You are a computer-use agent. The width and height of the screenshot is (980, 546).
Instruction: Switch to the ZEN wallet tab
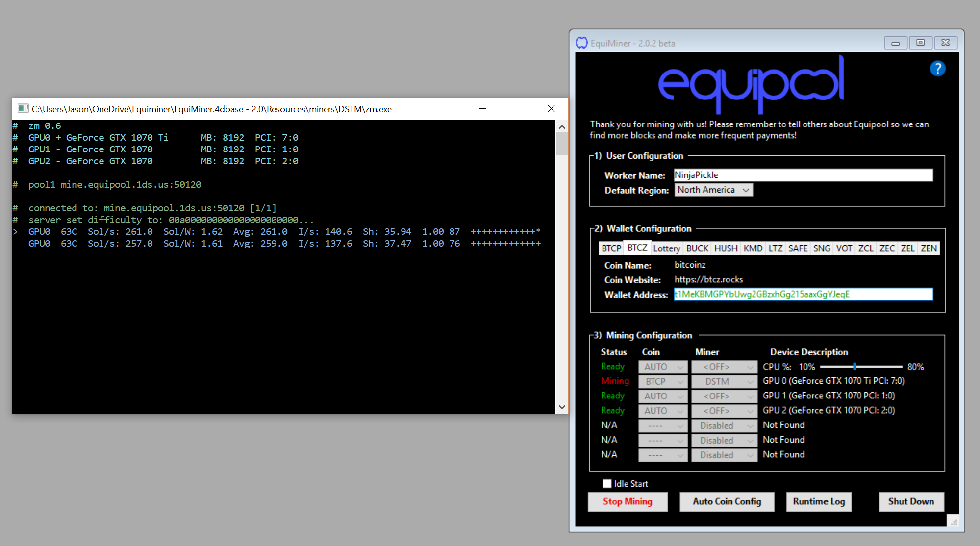pos(929,248)
